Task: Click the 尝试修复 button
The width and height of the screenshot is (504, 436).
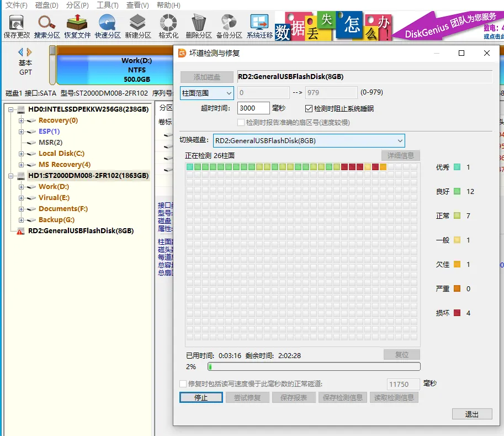Action: coord(247,397)
